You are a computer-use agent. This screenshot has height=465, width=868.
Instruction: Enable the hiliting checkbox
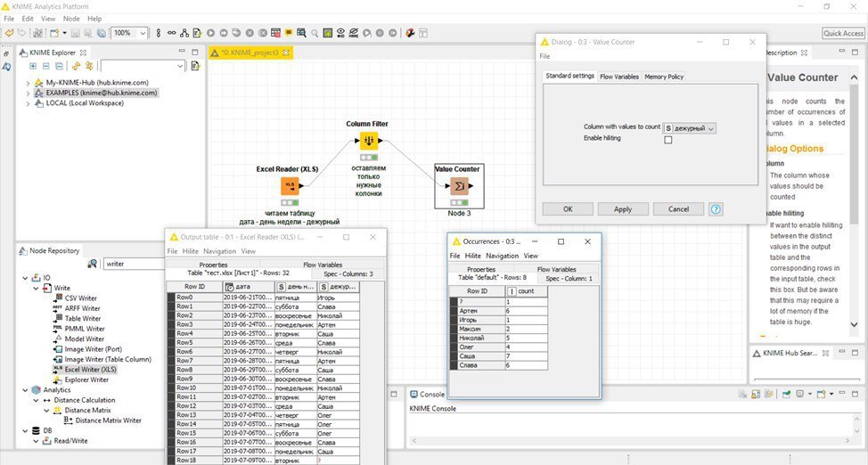[668, 140]
